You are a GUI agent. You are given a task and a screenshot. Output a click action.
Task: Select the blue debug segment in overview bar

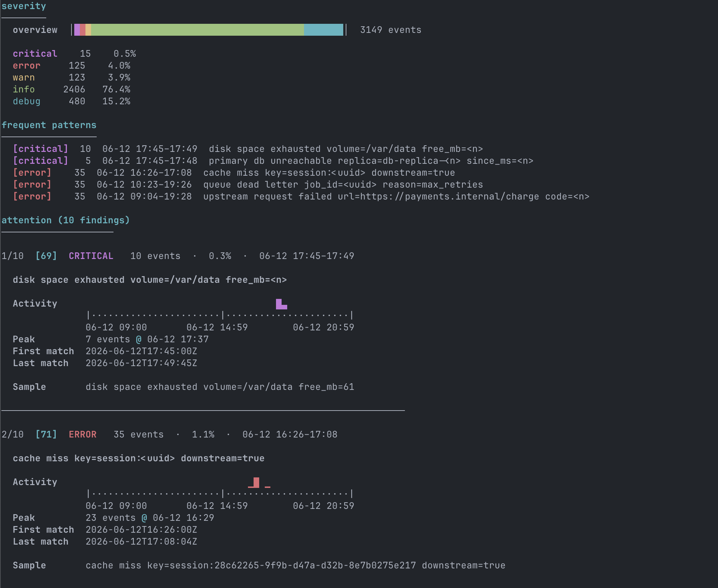324,30
